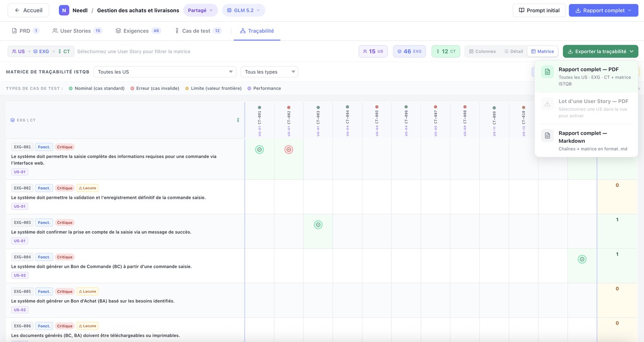This screenshot has height=342, width=644.
Task: Open the Tous les types filter dropdown
Action: 269,72
